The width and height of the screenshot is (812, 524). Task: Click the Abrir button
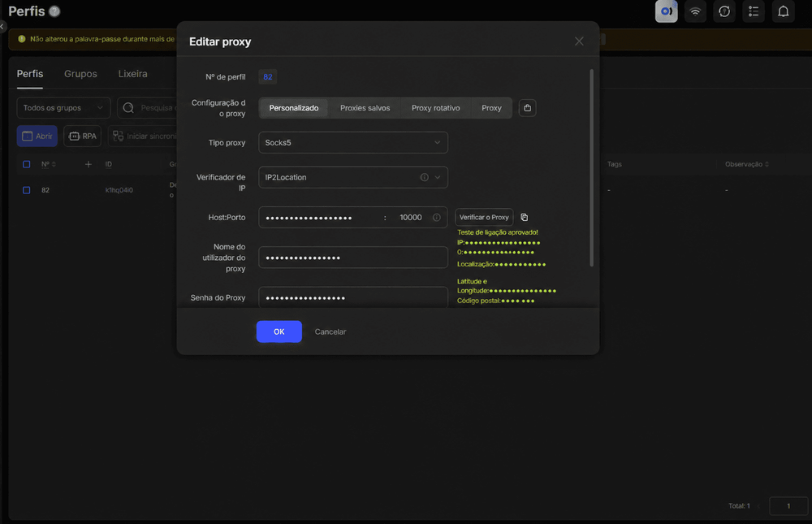37,136
